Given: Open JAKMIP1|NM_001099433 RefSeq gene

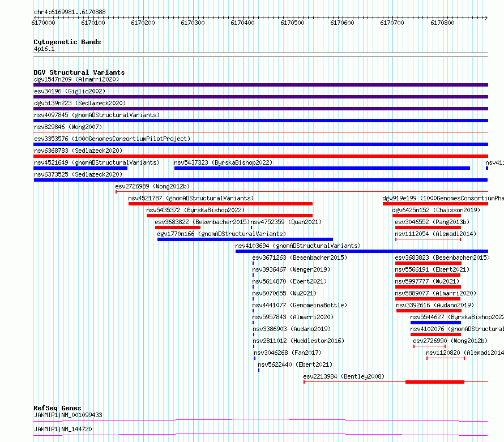Looking at the screenshot, I should [x=68, y=415].
